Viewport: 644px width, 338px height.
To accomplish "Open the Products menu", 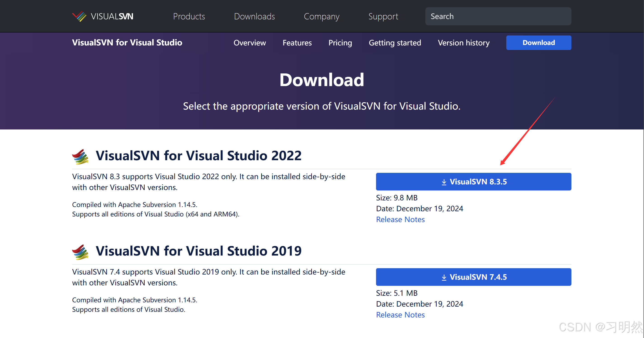I will coord(189,16).
